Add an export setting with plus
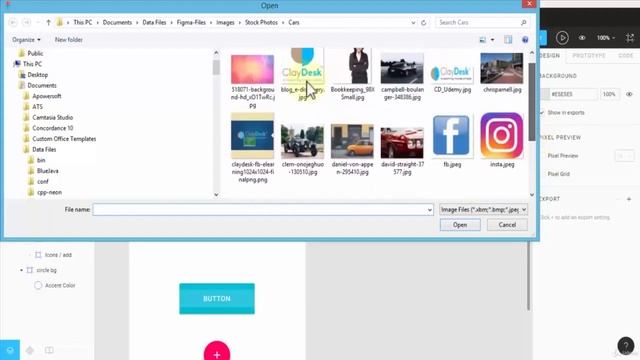The image size is (640, 360). tap(629, 199)
